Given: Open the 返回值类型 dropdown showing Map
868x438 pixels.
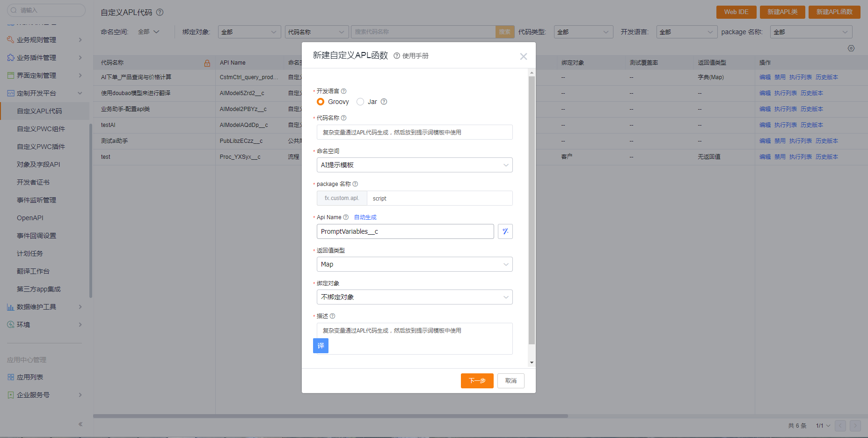Looking at the screenshot, I should pyautogui.click(x=415, y=264).
